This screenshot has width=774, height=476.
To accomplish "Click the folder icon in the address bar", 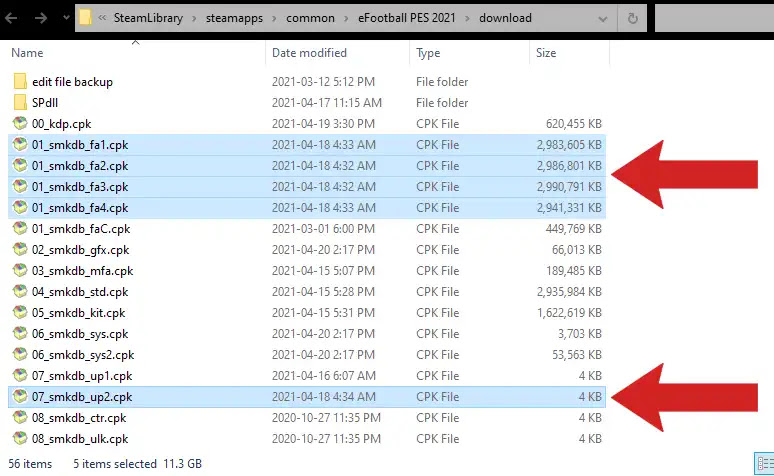I will point(85,18).
